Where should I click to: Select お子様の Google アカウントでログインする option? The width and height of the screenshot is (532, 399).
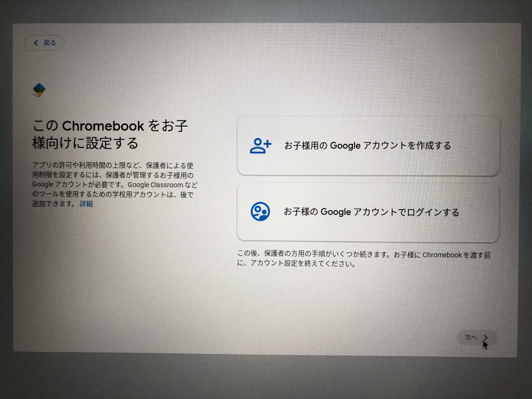coord(368,212)
